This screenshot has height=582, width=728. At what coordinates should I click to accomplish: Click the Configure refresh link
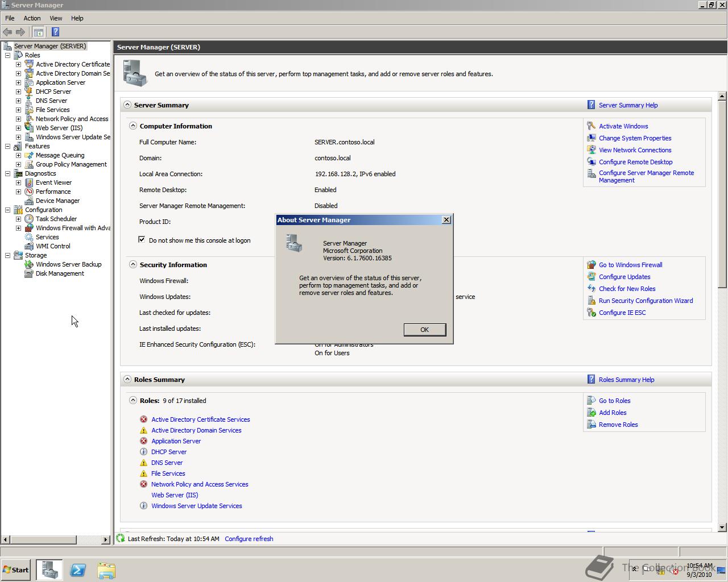click(249, 539)
